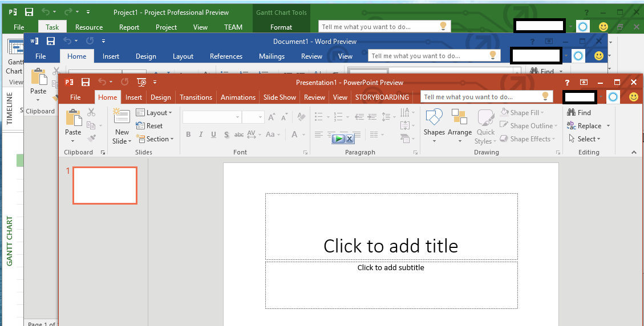644x326 pixels.
Task: Open Section dropdown in PowerPoint Slides group
Action: click(155, 138)
